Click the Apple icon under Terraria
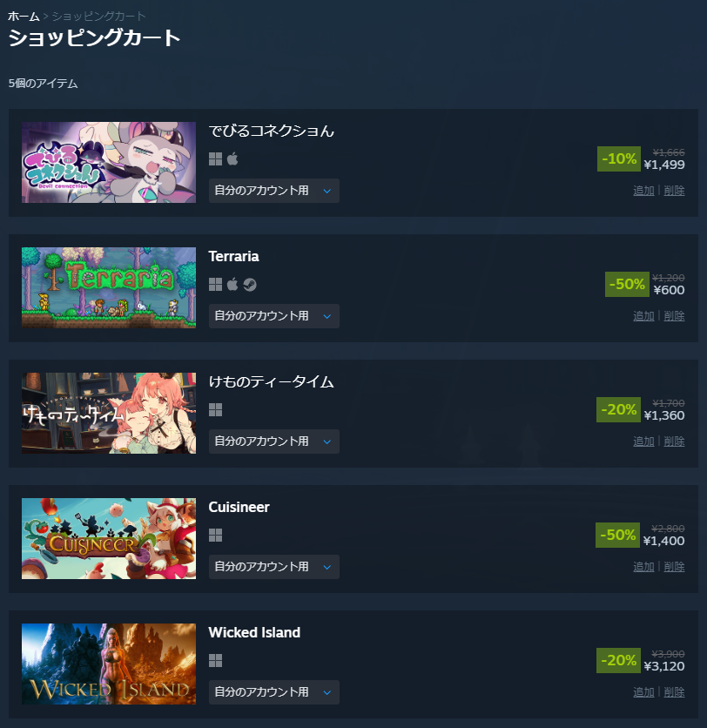The width and height of the screenshot is (707, 728). click(x=232, y=285)
